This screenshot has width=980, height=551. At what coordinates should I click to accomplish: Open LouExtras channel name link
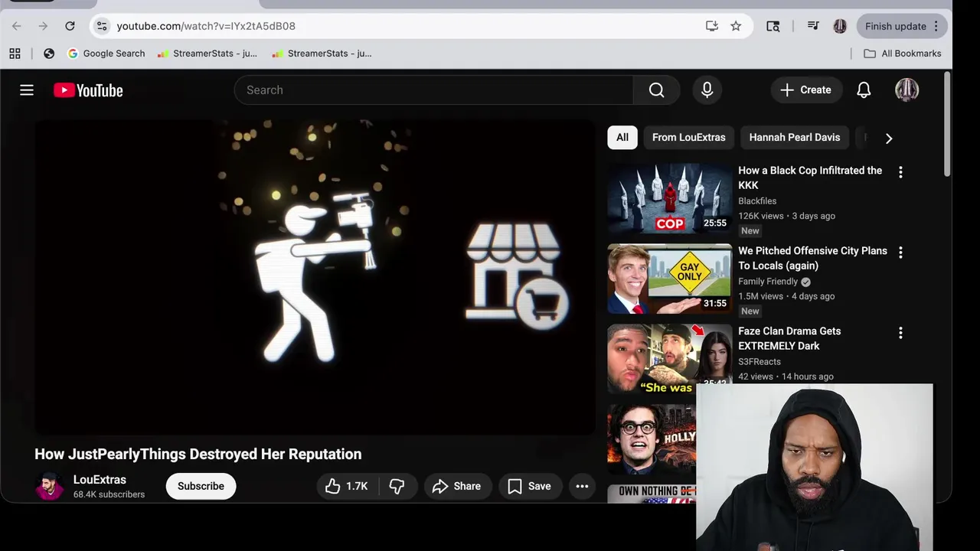(x=100, y=480)
